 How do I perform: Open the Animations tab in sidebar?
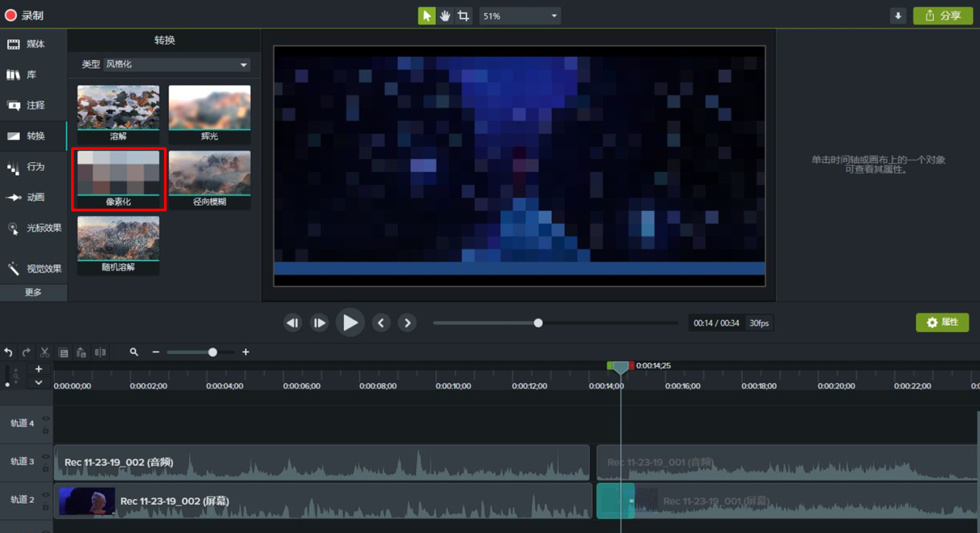(x=33, y=197)
